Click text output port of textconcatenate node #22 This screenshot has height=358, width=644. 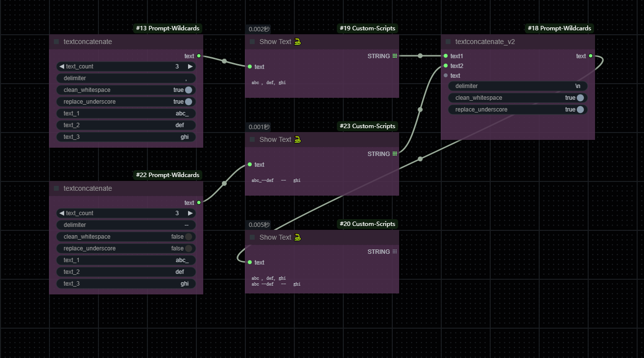pyautogui.click(x=199, y=202)
